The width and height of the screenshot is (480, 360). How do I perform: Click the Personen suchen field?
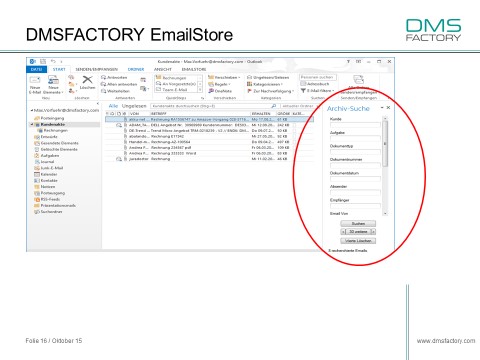pos(318,77)
